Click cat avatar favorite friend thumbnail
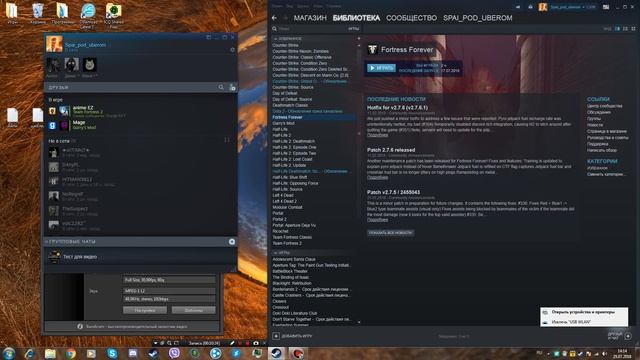640x360 pixels. coord(89,64)
